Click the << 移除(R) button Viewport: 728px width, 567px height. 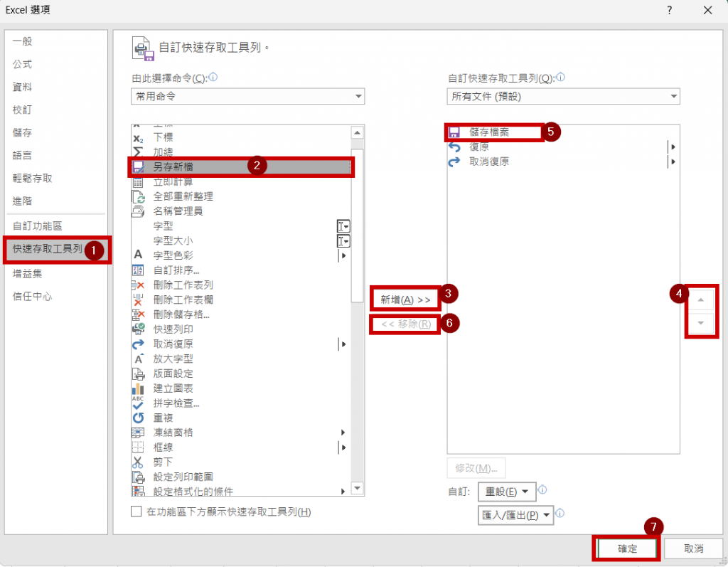(x=405, y=324)
